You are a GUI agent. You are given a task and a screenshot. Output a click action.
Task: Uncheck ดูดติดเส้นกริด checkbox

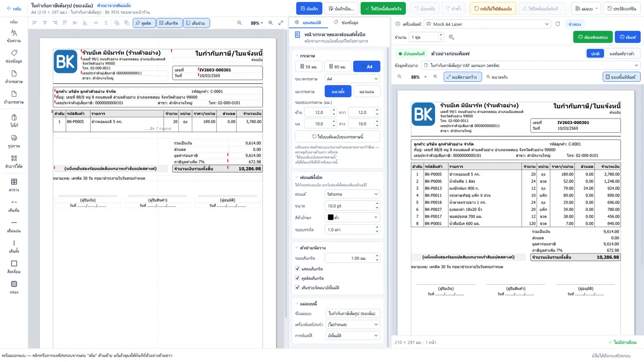298,278
